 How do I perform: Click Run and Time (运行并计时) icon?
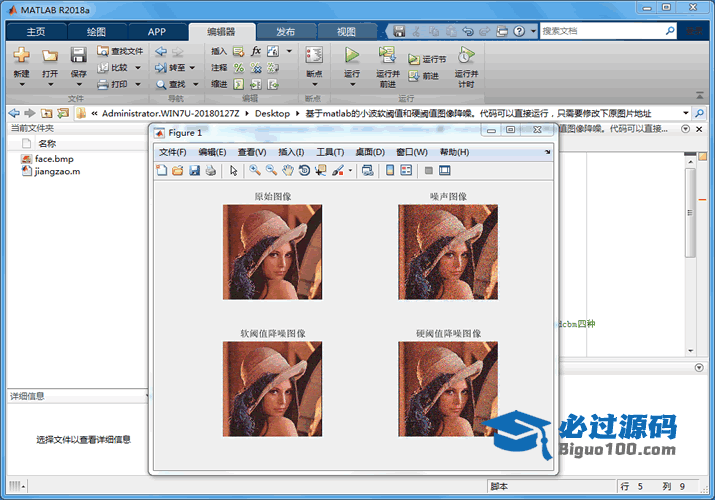[466, 55]
